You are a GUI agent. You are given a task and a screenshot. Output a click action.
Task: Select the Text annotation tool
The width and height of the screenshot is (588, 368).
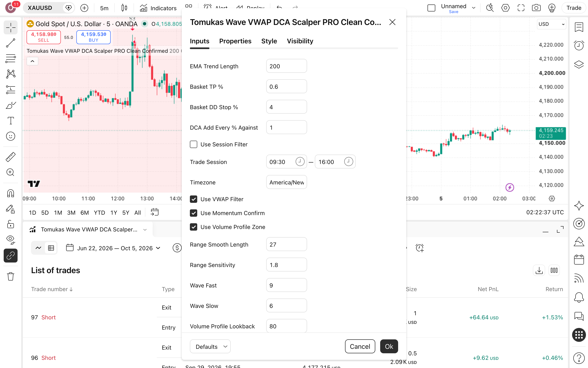10,121
